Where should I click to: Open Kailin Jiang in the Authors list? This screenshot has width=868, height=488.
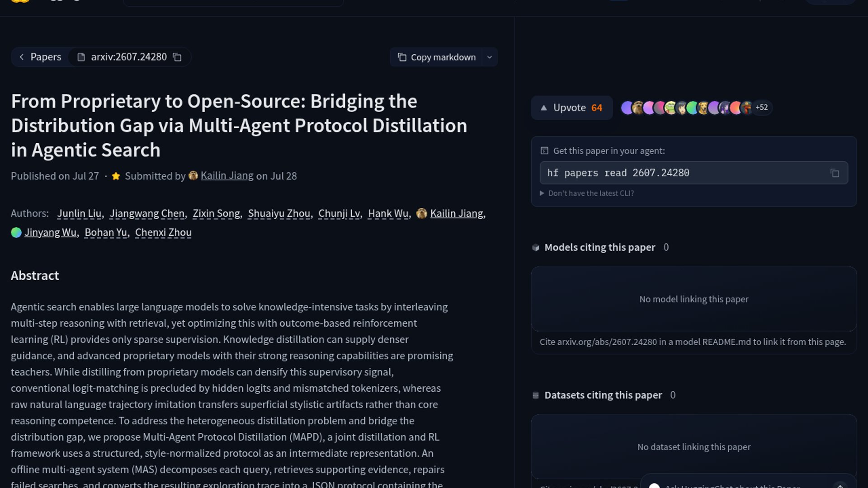pyautogui.click(x=457, y=213)
